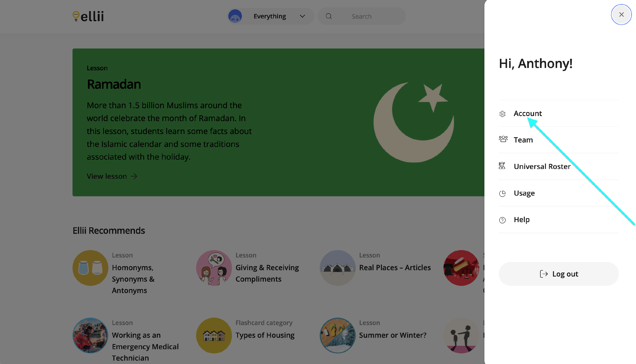Screen dimensions: 636x364
Task: Click the Help question mark icon
Action: coord(502,220)
